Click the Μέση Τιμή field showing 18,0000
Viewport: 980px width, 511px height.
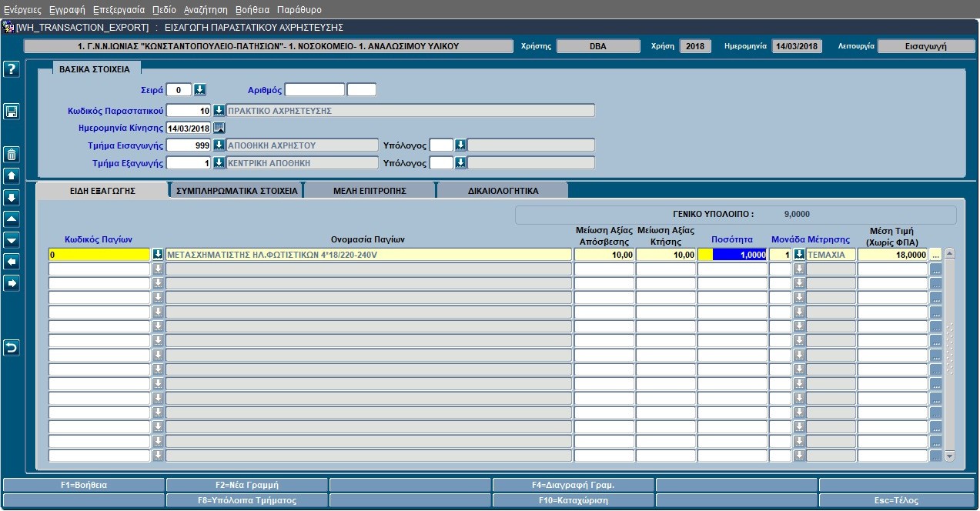(x=892, y=254)
